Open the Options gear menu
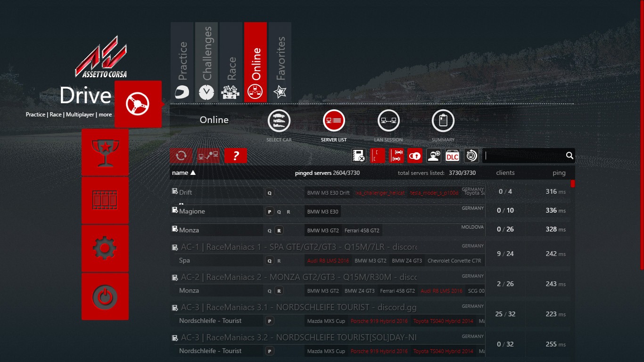644x362 pixels. 105,248
